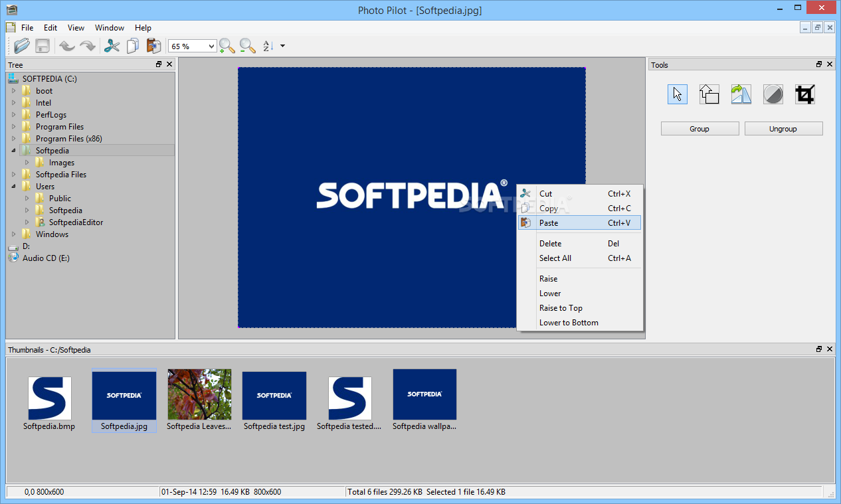Select the Softpedia Leaves thumbnail

(x=199, y=400)
